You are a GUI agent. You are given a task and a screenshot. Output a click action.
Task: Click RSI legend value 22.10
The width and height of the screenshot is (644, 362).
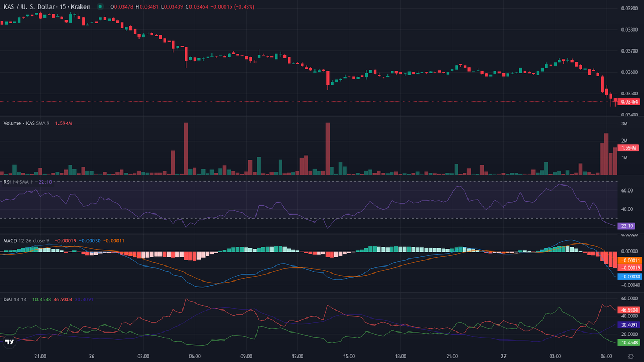[x=45, y=182]
